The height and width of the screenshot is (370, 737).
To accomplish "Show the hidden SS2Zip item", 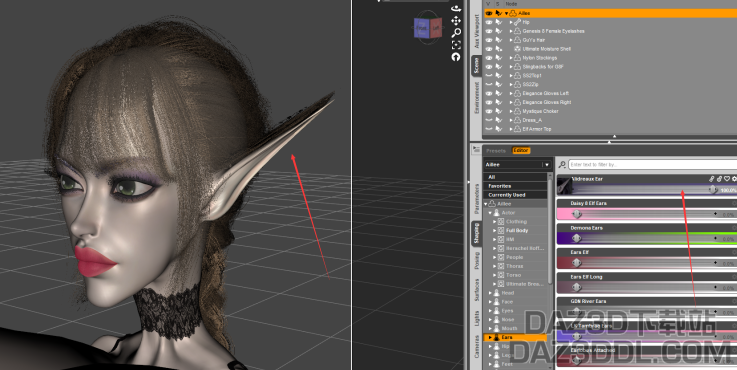I will tap(489, 85).
